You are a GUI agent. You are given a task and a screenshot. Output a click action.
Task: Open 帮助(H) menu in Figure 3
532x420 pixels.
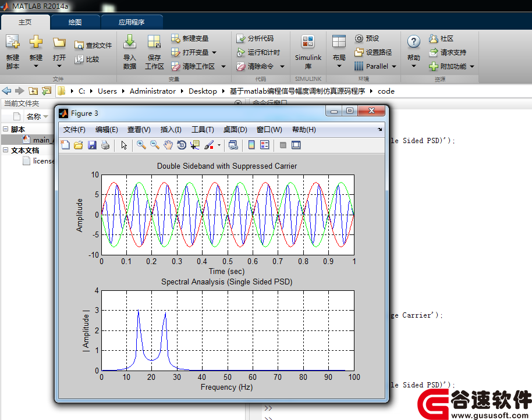click(304, 130)
